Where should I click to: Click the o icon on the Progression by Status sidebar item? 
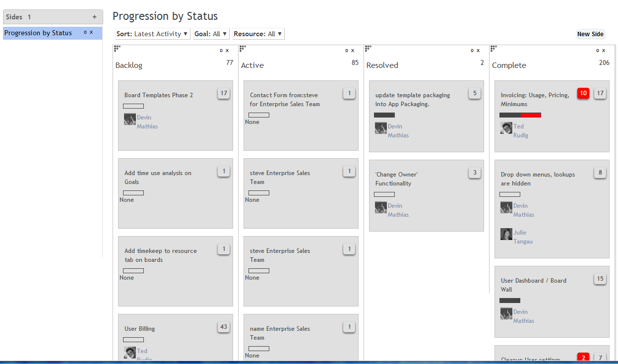(85, 32)
